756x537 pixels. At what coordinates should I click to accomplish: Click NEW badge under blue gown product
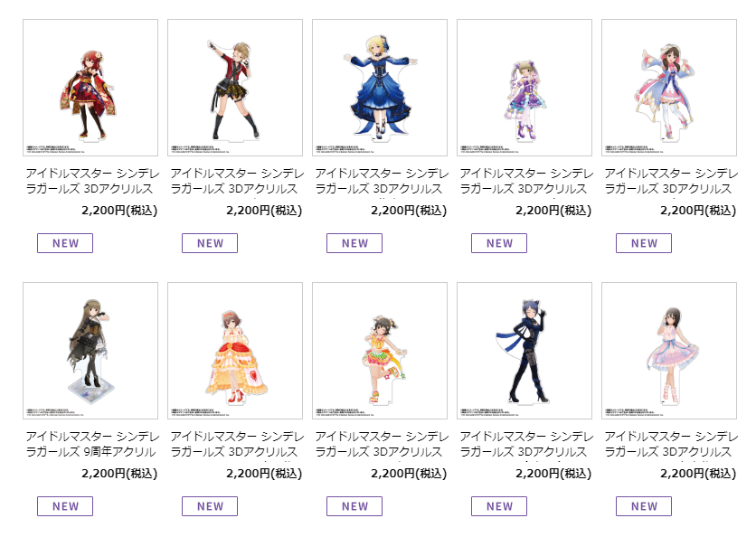point(354,243)
